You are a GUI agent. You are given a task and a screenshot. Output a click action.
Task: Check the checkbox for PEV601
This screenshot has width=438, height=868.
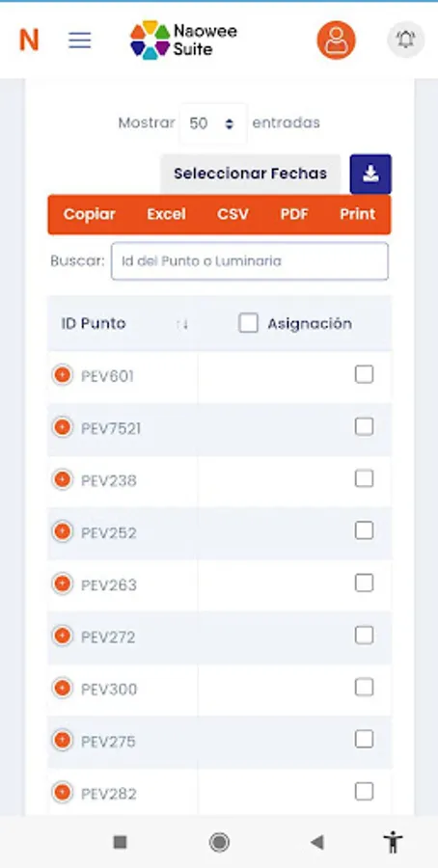(364, 375)
